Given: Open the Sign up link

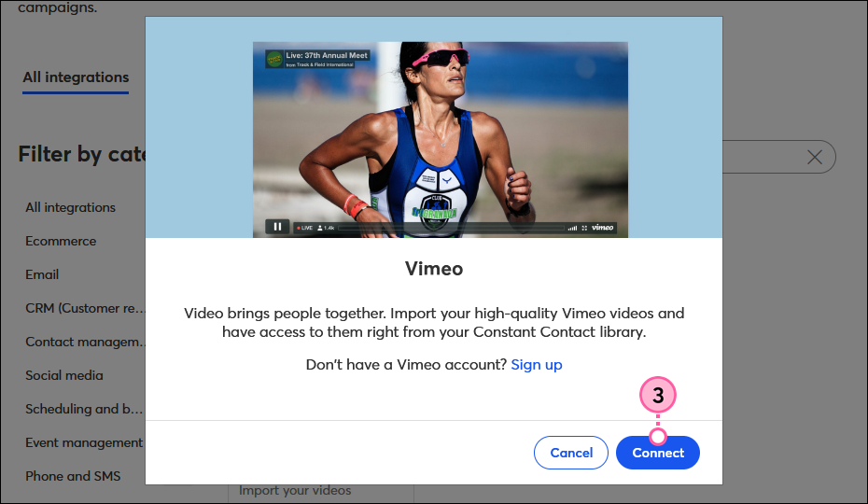Looking at the screenshot, I should pyautogui.click(x=537, y=364).
